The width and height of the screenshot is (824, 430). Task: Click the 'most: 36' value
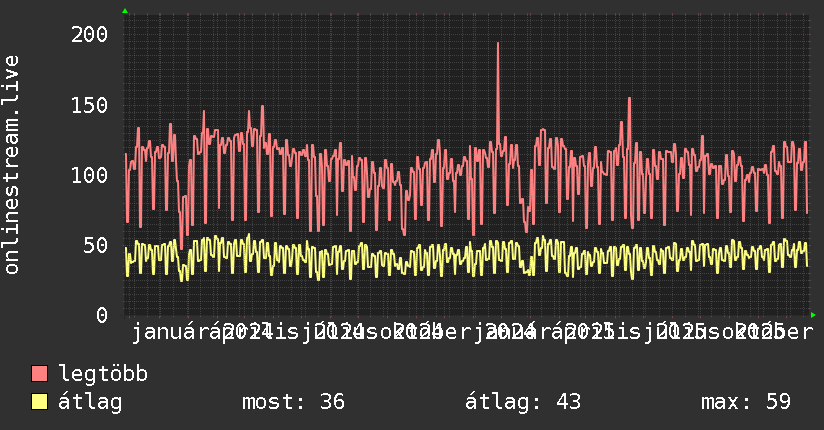[x=293, y=402]
